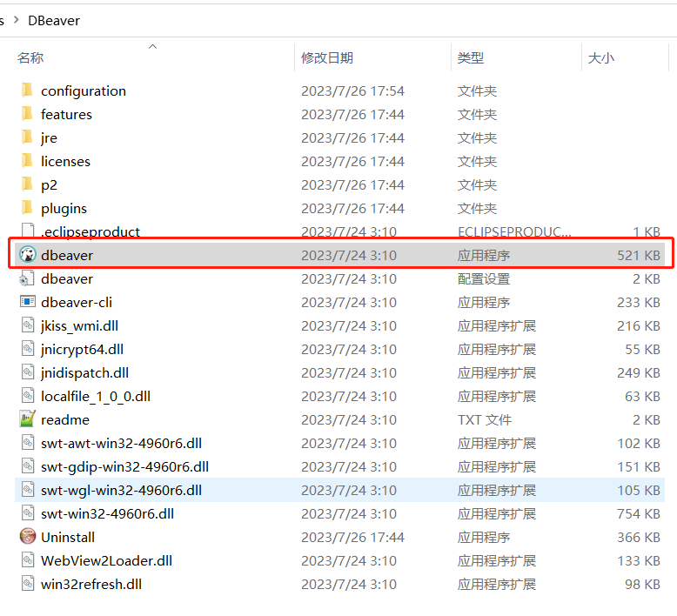
Task: Click the 521 KB size value
Action: pos(639,255)
